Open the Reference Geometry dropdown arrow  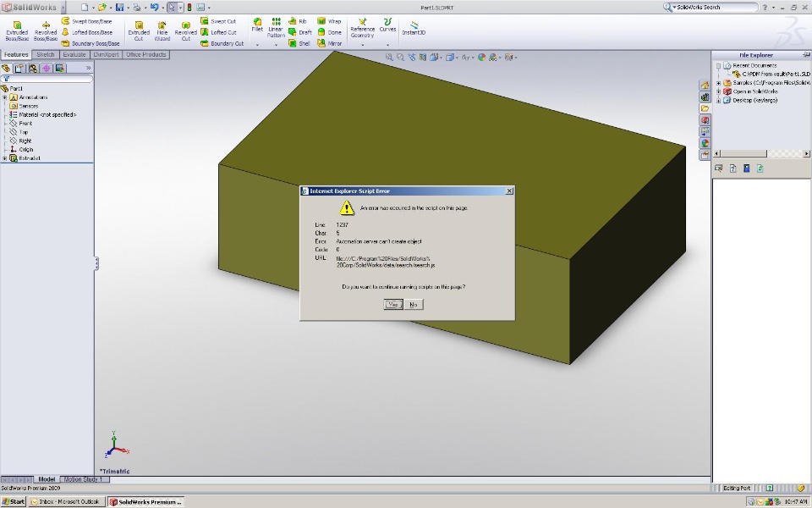point(362,45)
